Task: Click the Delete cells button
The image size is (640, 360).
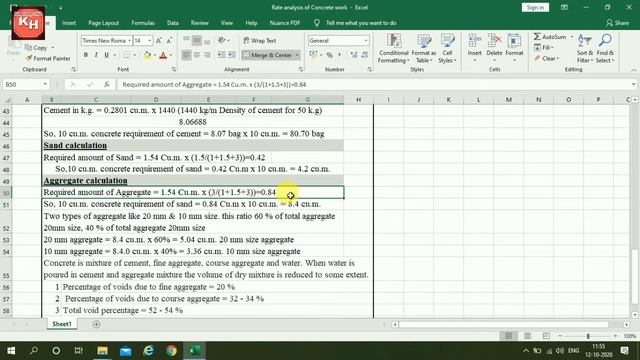Action: point(494,49)
